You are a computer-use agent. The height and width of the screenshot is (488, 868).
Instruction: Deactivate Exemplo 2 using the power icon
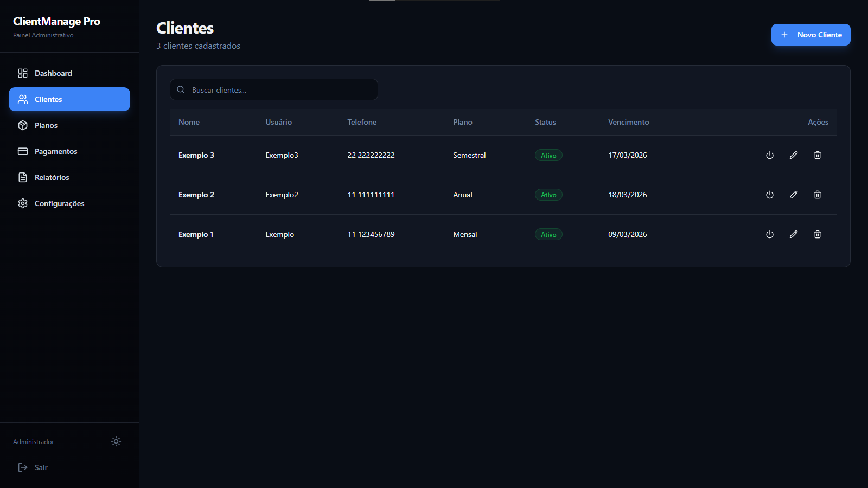(x=769, y=195)
